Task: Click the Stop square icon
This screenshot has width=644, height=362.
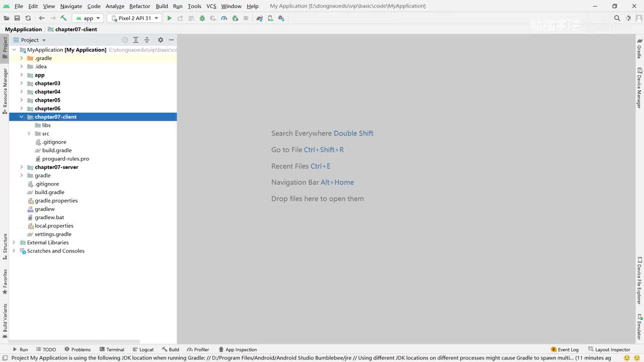Action: pyautogui.click(x=246, y=18)
